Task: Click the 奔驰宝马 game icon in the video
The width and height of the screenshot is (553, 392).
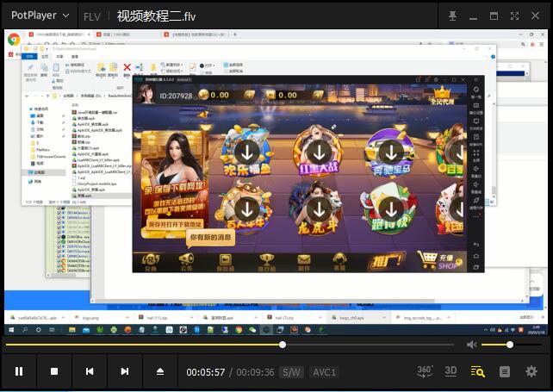Action: pos(391,152)
